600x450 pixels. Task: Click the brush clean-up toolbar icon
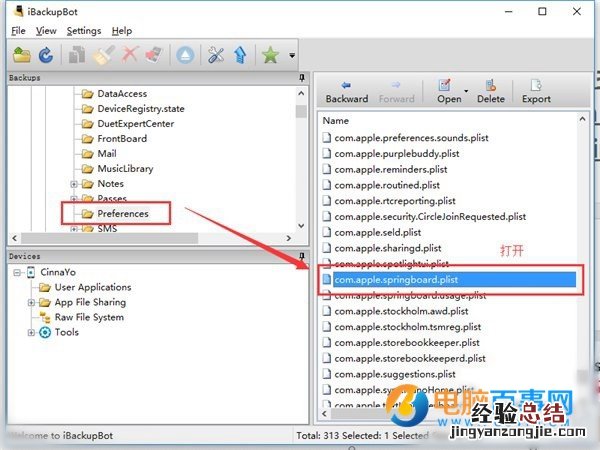(103, 55)
